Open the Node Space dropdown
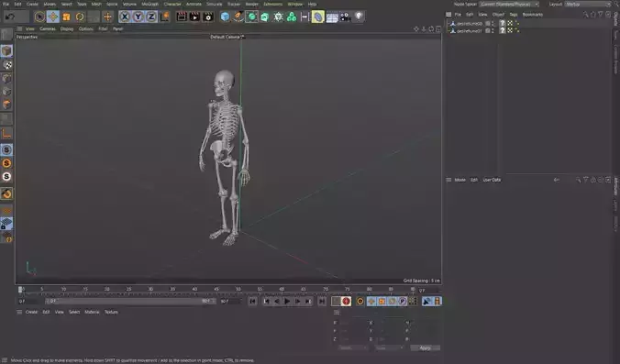The image size is (620, 364). tap(509, 4)
